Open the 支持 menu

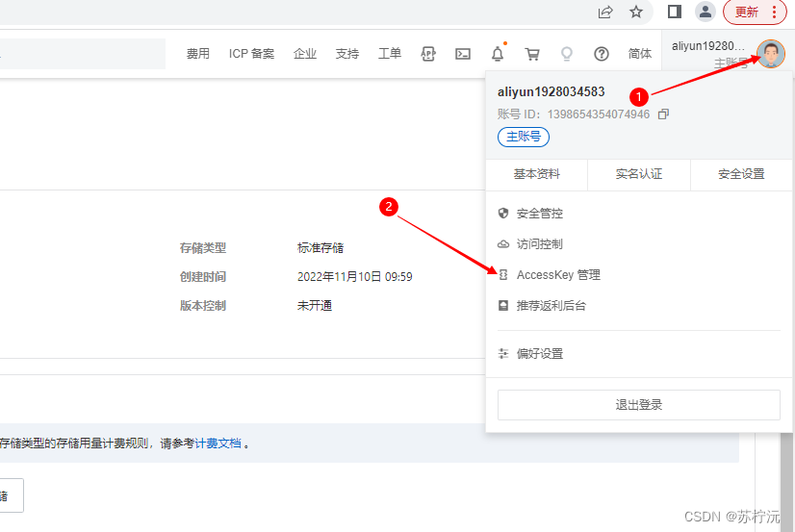click(x=347, y=53)
